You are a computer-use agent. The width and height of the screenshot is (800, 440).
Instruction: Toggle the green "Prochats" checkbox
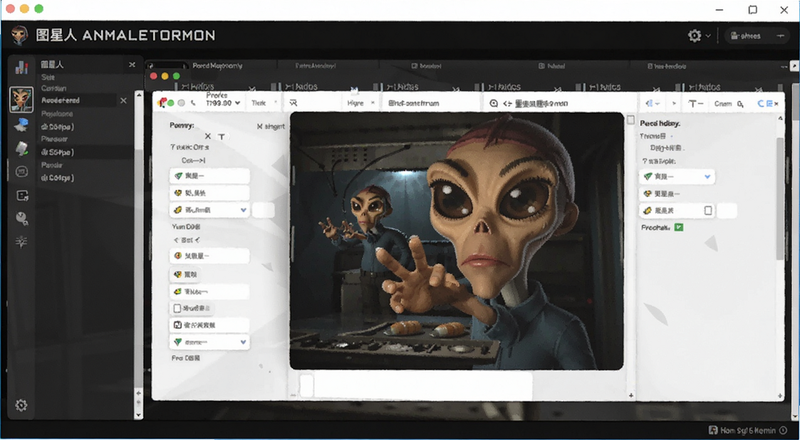click(x=679, y=227)
